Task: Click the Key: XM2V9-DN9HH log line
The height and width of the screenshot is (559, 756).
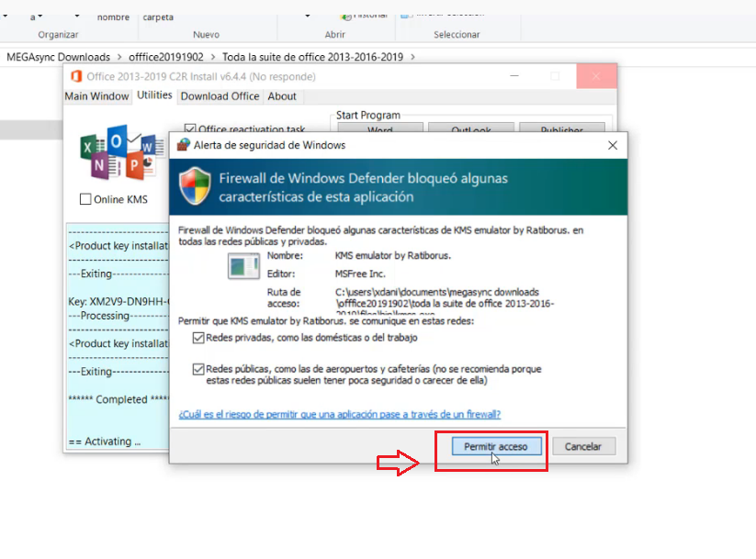Action: (118, 302)
